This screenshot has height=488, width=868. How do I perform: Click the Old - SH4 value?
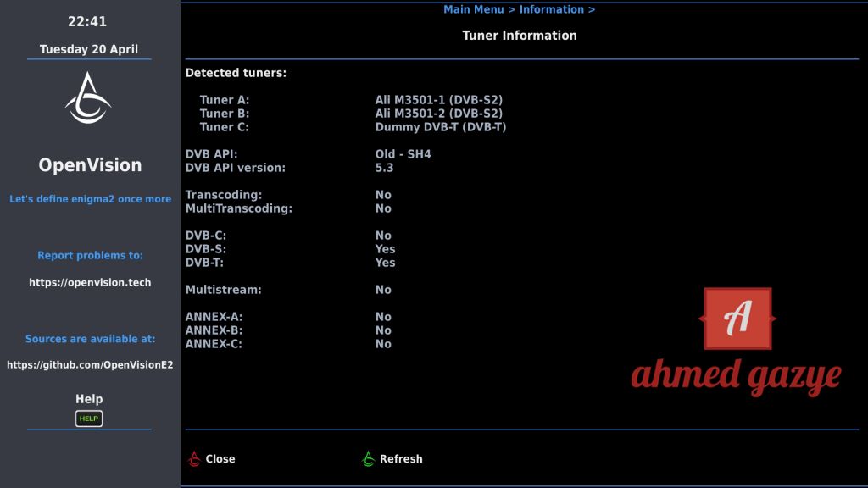pos(403,154)
